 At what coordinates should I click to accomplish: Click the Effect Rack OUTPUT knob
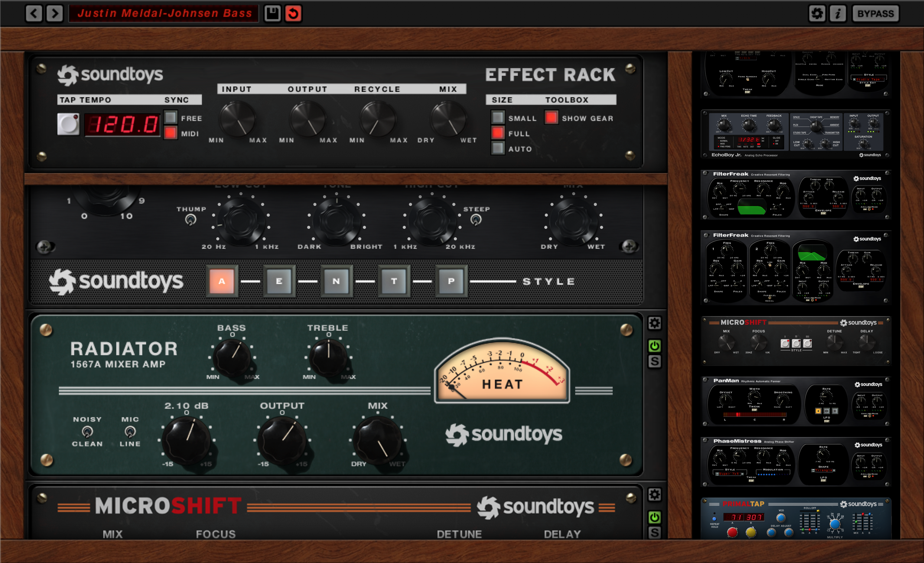[x=308, y=119]
